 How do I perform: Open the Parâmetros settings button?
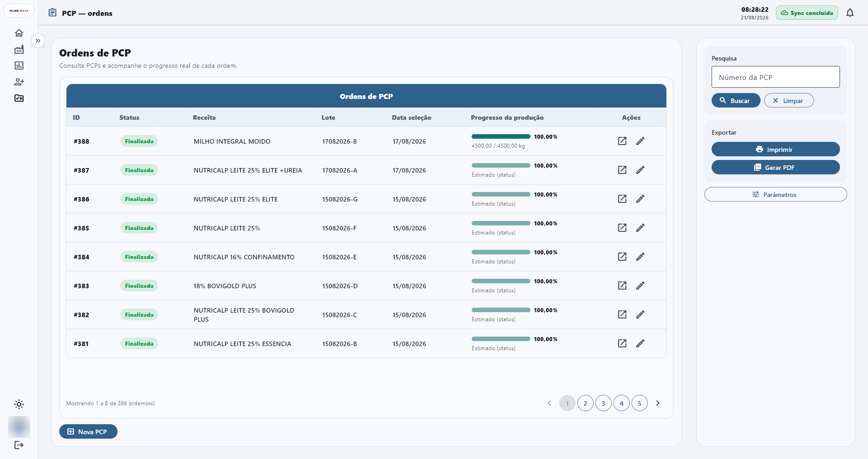click(776, 194)
